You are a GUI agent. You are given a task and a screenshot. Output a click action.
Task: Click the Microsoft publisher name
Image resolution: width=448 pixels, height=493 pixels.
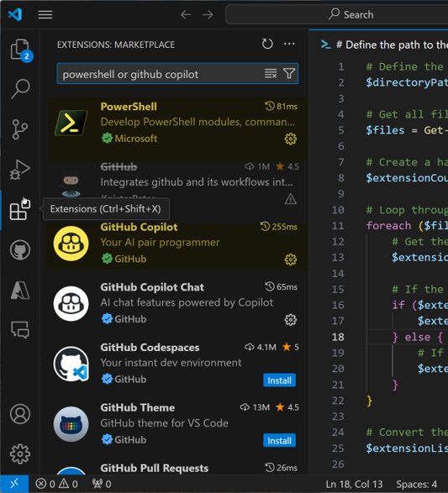click(x=136, y=139)
